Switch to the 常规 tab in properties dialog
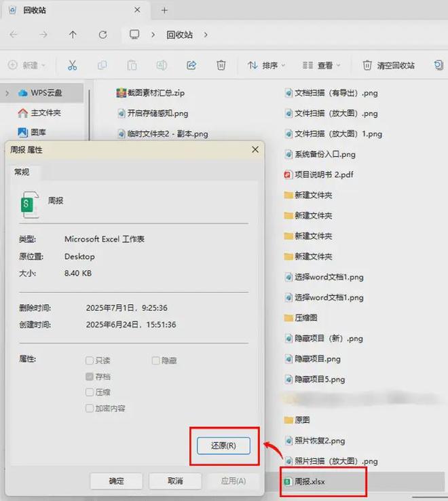This screenshot has height=501, width=448. click(22, 172)
